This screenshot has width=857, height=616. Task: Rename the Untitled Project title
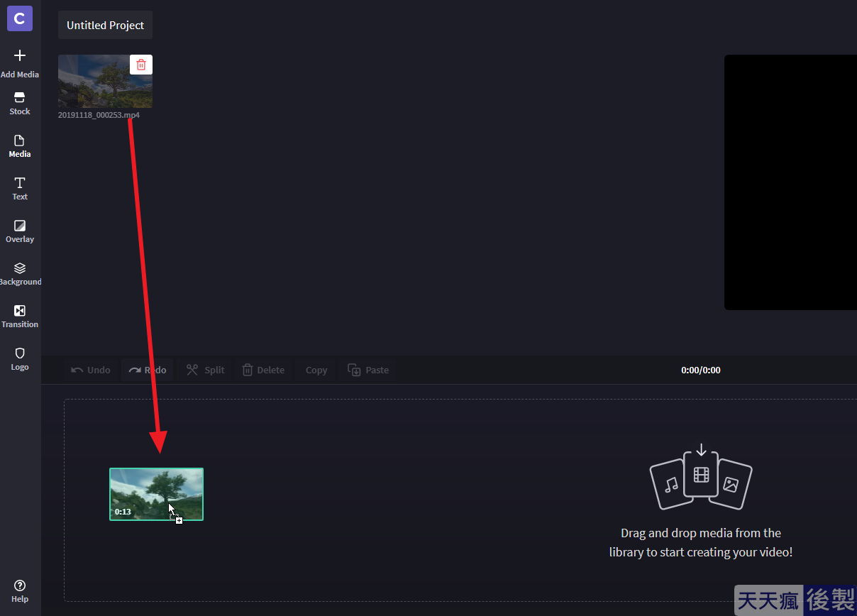click(x=105, y=25)
